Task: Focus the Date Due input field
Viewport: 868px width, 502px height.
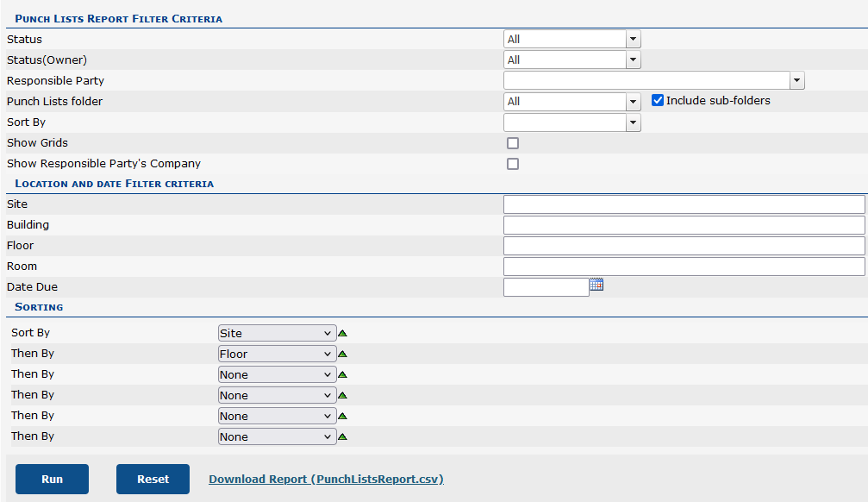Action: point(546,287)
